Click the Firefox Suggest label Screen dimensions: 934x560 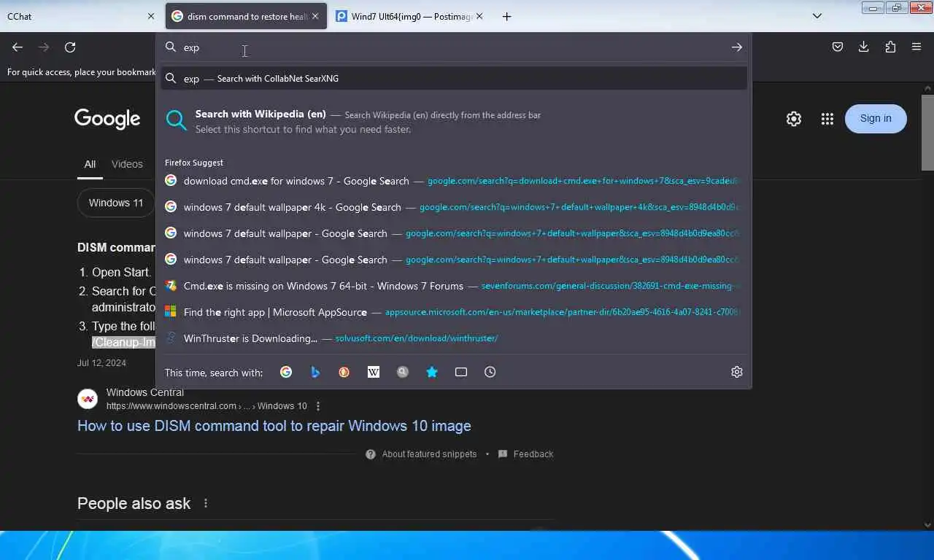click(194, 163)
